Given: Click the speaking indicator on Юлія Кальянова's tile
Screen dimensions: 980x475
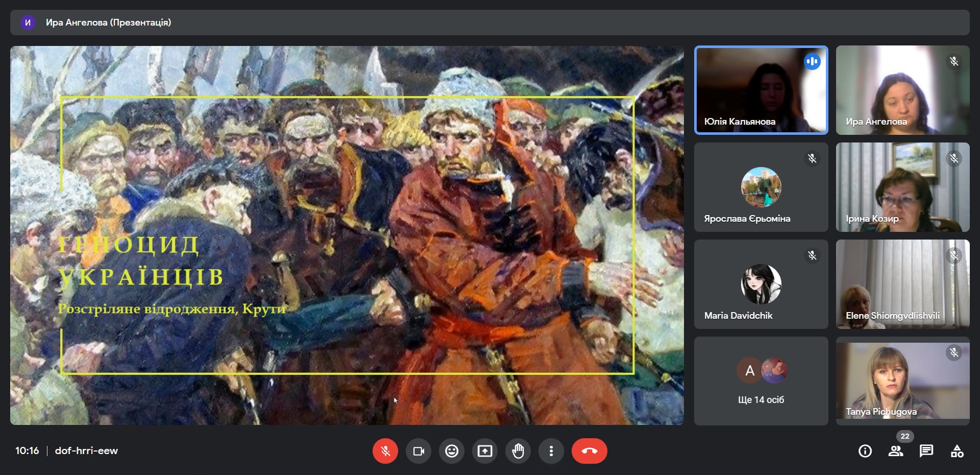Looking at the screenshot, I should pos(812,62).
